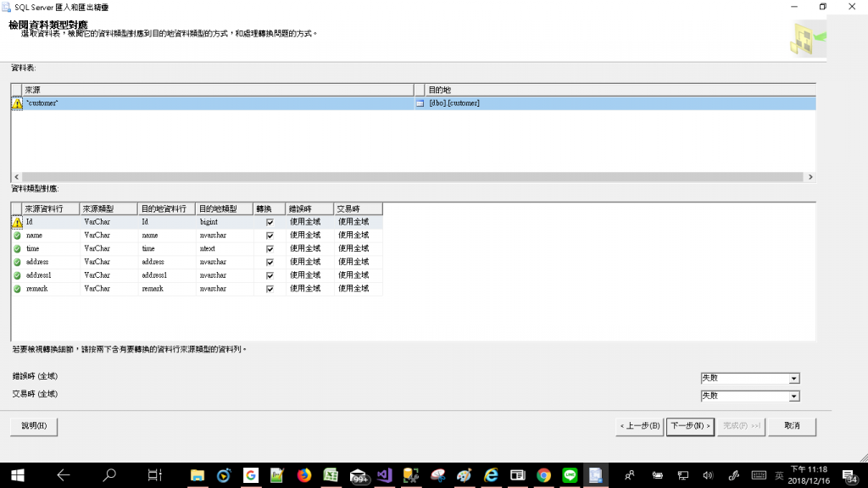This screenshot has height=488, width=868.
Task: Toggle conversion checkbox for address1 row
Action: (270, 275)
